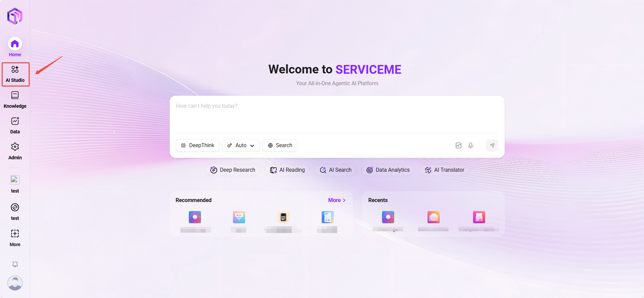
Task: Open the Data Analytics shortcut
Action: [x=388, y=170]
